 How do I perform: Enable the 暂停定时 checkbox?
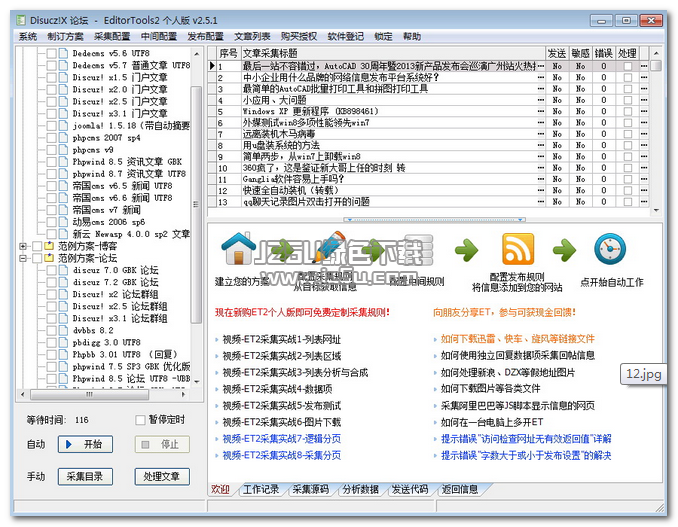[140, 420]
